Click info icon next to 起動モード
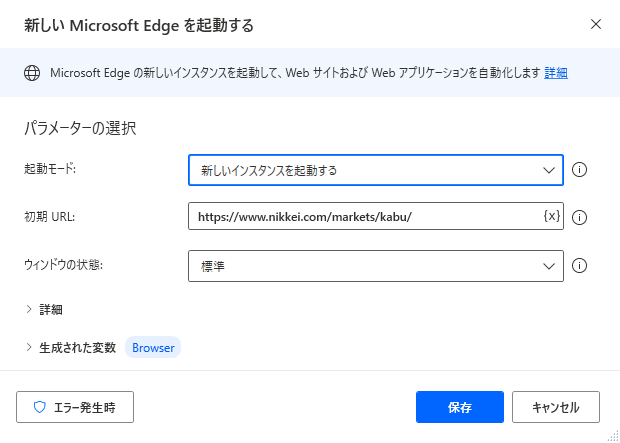The width and height of the screenshot is (620, 443). click(579, 170)
